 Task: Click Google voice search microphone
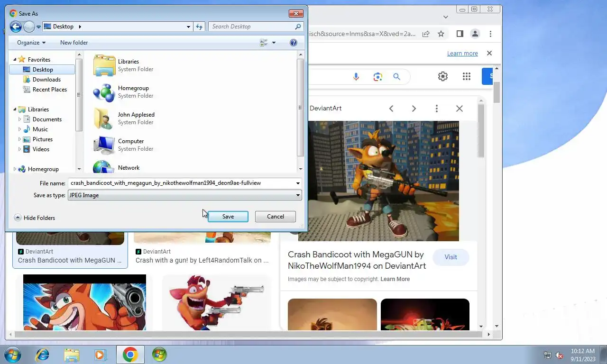(x=356, y=77)
